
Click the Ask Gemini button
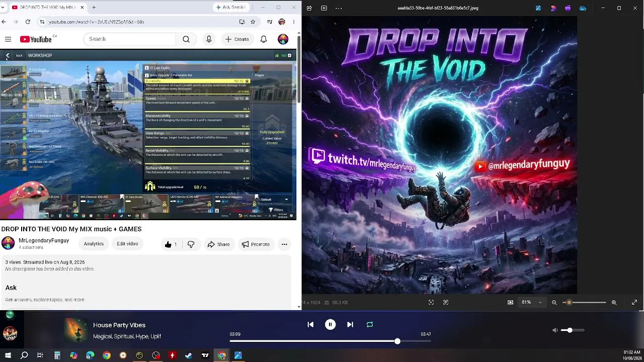click(230, 8)
